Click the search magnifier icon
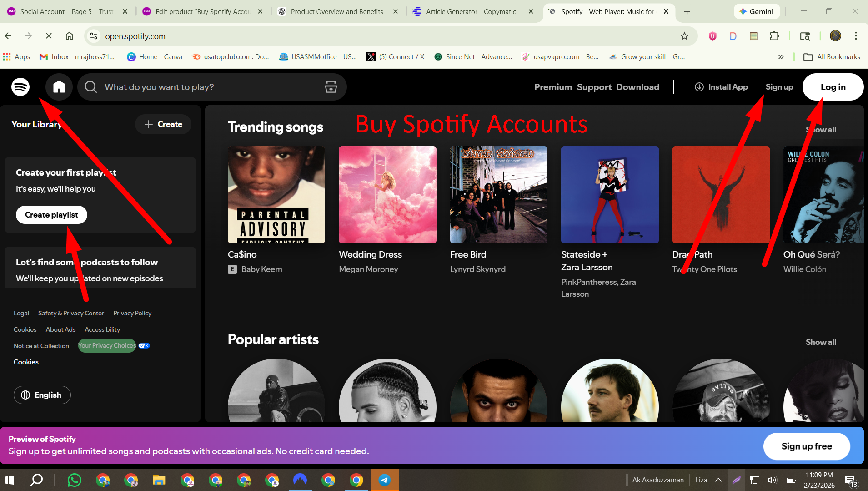Screen dimensions: 868x491 coord(90,87)
